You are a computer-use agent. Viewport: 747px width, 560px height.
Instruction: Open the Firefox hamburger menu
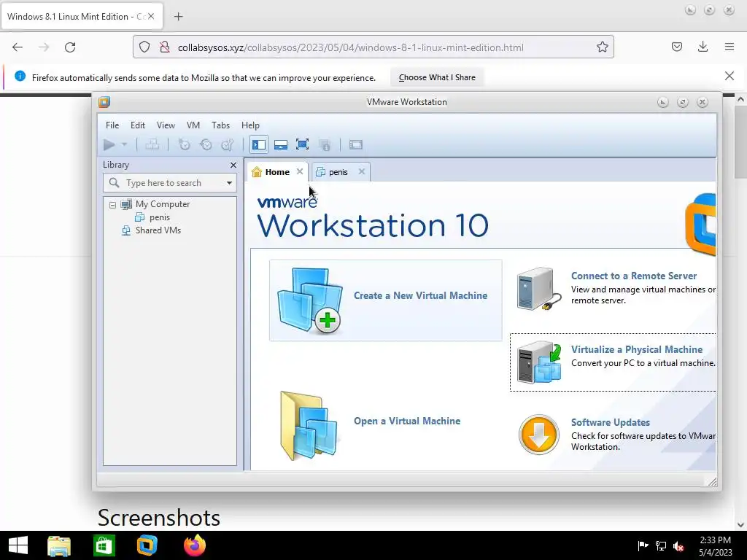pyautogui.click(x=729, y=47)
